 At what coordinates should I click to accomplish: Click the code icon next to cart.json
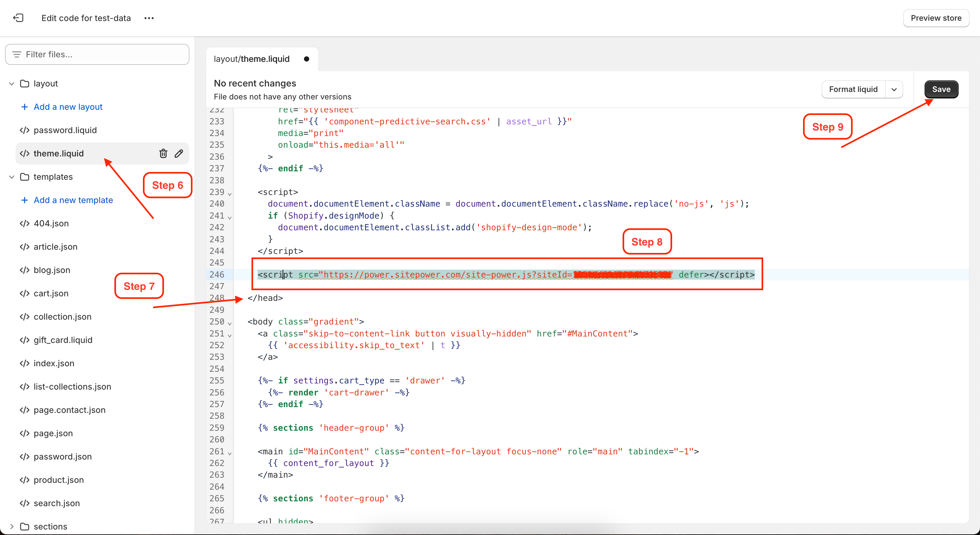[25, 293]
